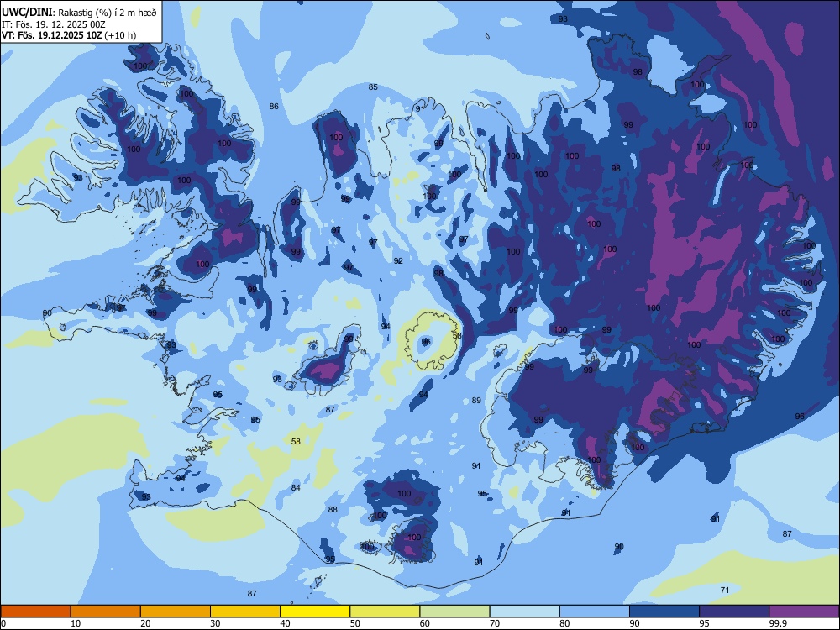Click the bright yellow 40–50 legend swatch

(315, 612)
